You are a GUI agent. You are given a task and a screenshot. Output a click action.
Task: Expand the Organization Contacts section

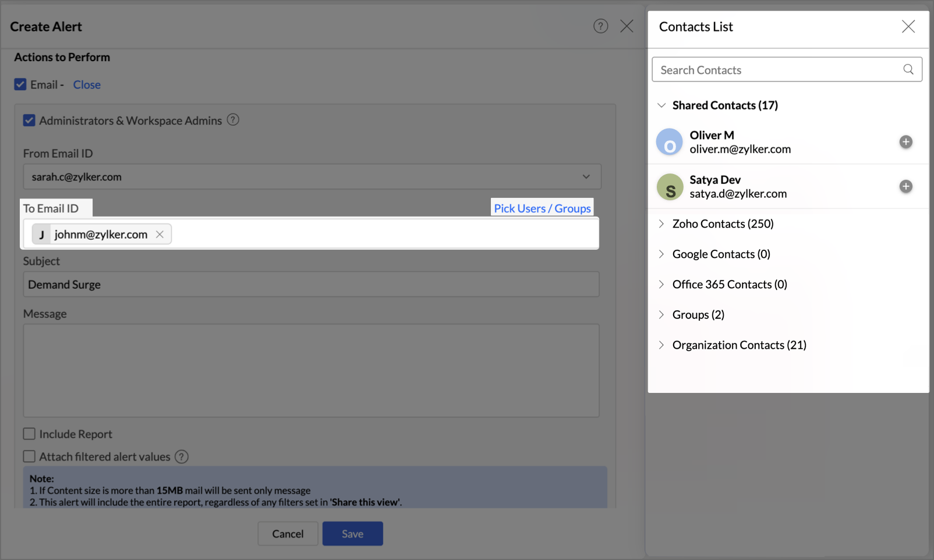[x=661, y=345]
